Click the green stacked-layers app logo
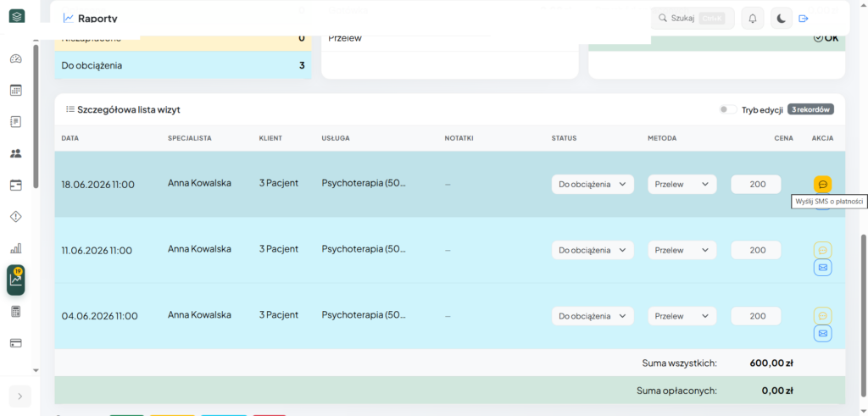The width and height of the screenshot is (868, 416). 17,16
